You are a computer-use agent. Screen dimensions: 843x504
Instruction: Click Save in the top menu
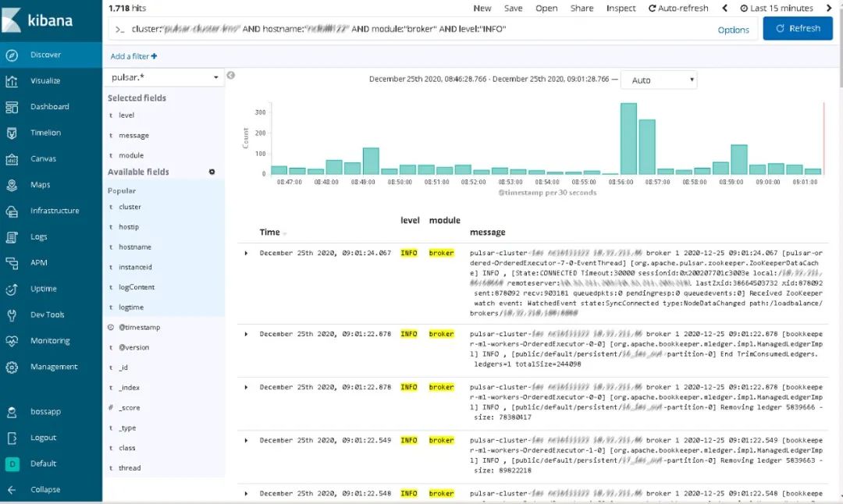click(x=514, y=8)
